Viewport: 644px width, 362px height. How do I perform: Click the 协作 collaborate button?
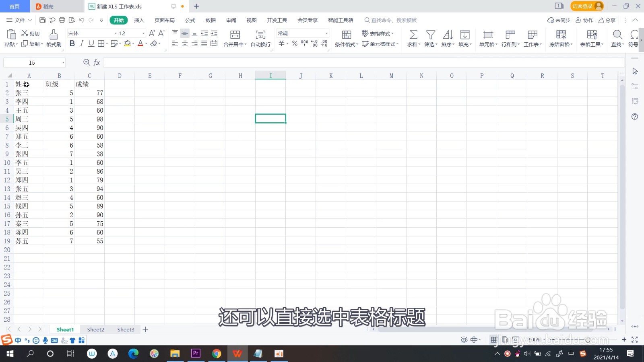coord(584,20)
